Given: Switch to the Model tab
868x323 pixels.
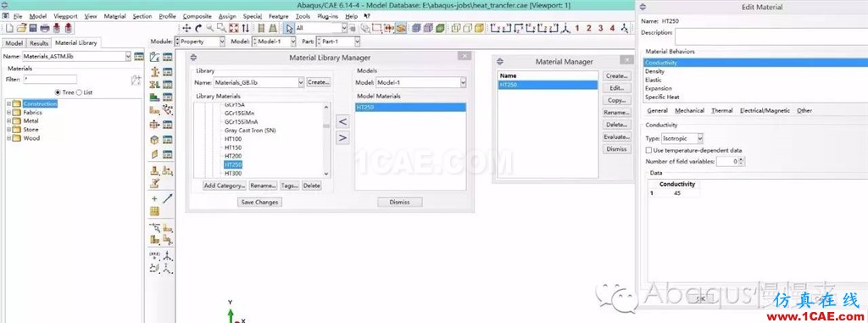Looking at the screenshot, I should pos(14,42).
